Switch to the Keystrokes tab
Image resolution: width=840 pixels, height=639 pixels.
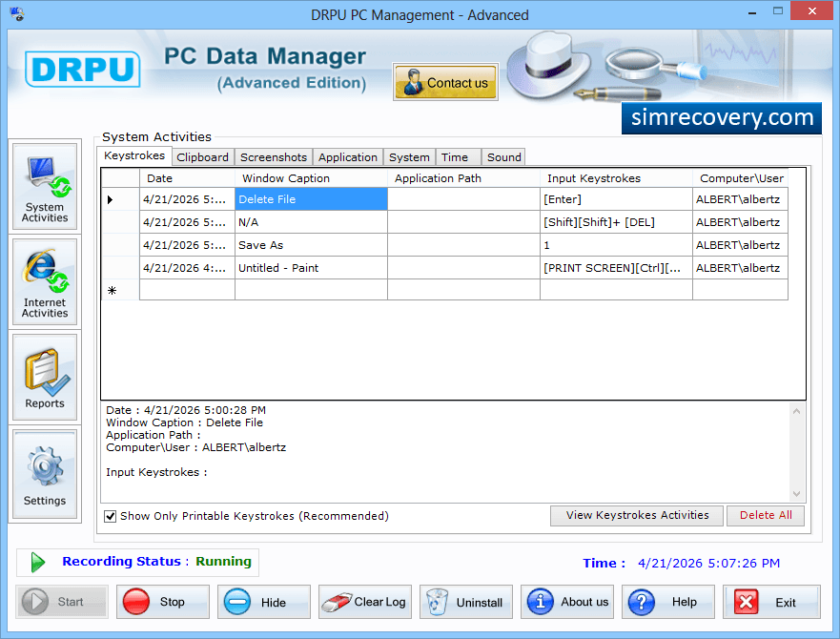click(134, 156)
